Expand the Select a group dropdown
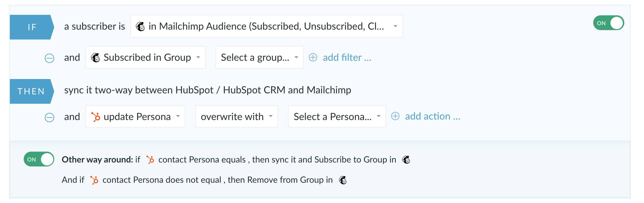The height and width of the screenshot is (203, 644). (260, 57)
